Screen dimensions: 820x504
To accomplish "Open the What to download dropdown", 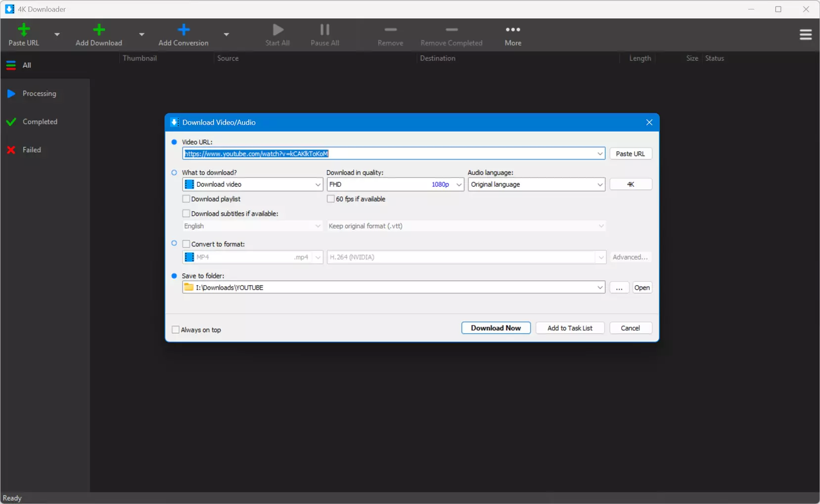I will 253,184.
